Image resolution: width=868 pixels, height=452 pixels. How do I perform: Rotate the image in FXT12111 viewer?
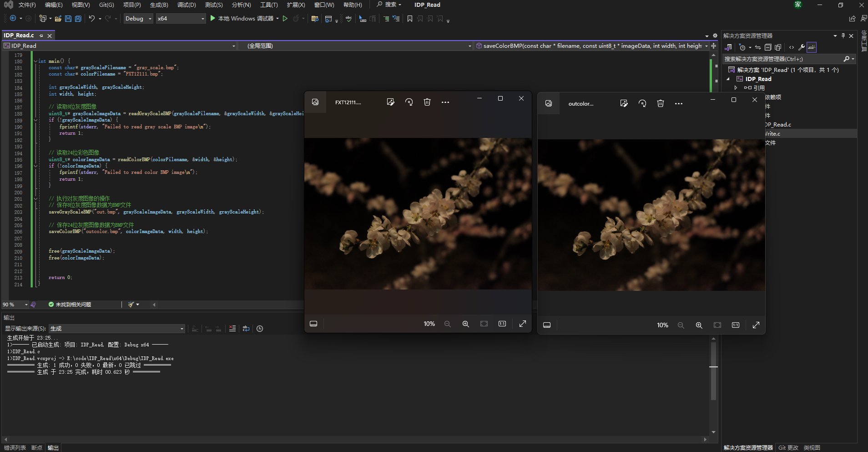point(409,102)
